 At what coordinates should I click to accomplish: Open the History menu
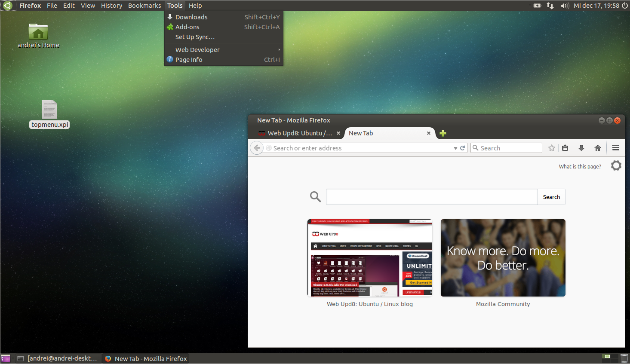click(x=111, y=6)
